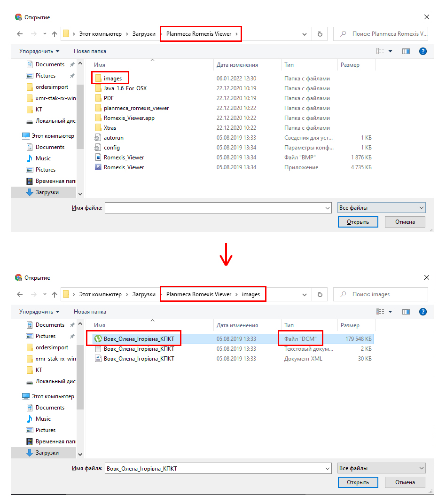Click Этот компьютер breadcrumb in the lower dialog
Image resolution: width=446 pixels, height=504 pixels.
(x=101, y=294)
